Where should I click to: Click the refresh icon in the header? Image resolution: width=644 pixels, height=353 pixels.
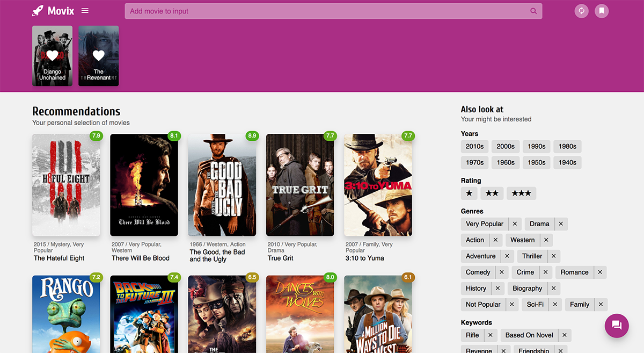582,11
